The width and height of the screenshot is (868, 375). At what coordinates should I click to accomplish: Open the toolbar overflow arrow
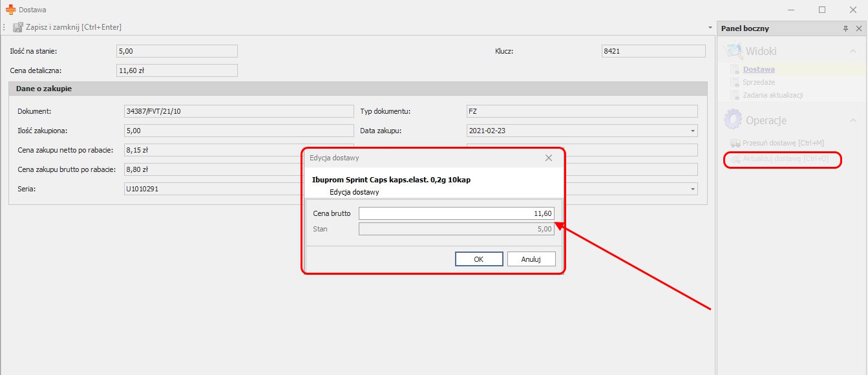tap(710, 28)
